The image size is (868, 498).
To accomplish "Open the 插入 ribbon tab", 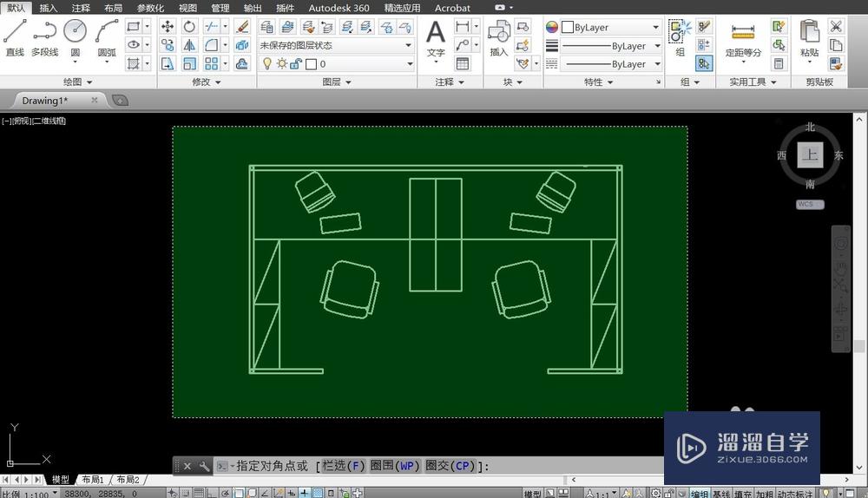I will pyautogui.click(x=48, y=8).
